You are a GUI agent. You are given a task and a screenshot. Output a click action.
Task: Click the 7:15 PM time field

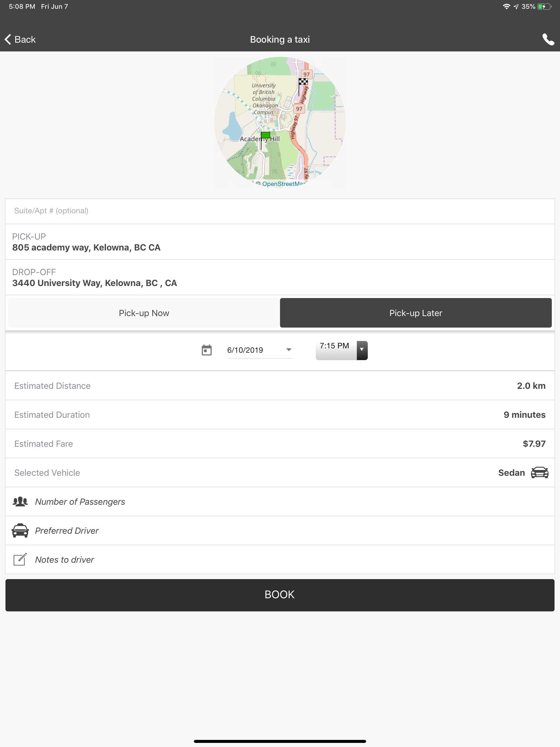pyautogui.click(x=336, y=350)
